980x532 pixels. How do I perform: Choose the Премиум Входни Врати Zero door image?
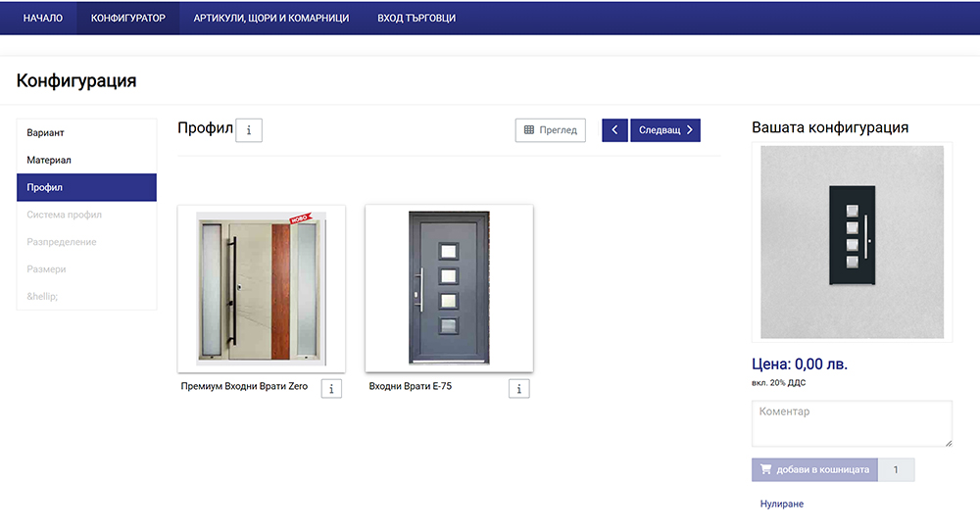tap(261, 288)
